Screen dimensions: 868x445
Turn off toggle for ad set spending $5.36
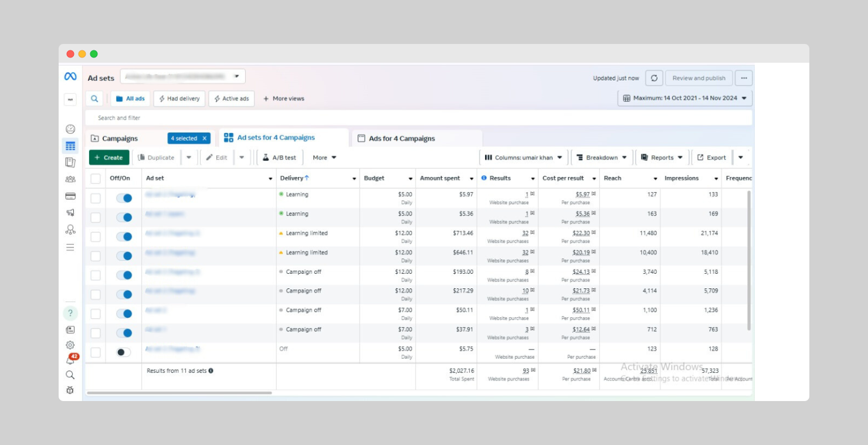click(124, 218)
